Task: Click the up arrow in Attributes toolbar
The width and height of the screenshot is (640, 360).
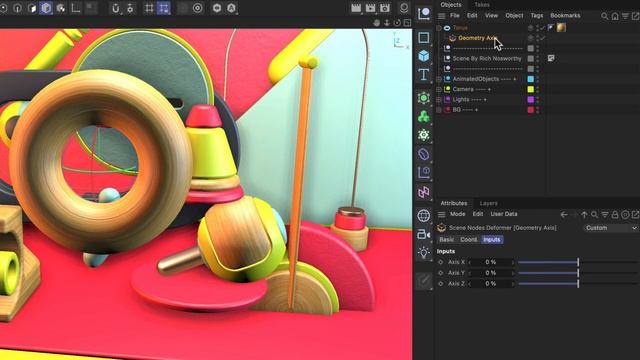Action: tap(584, 214)
